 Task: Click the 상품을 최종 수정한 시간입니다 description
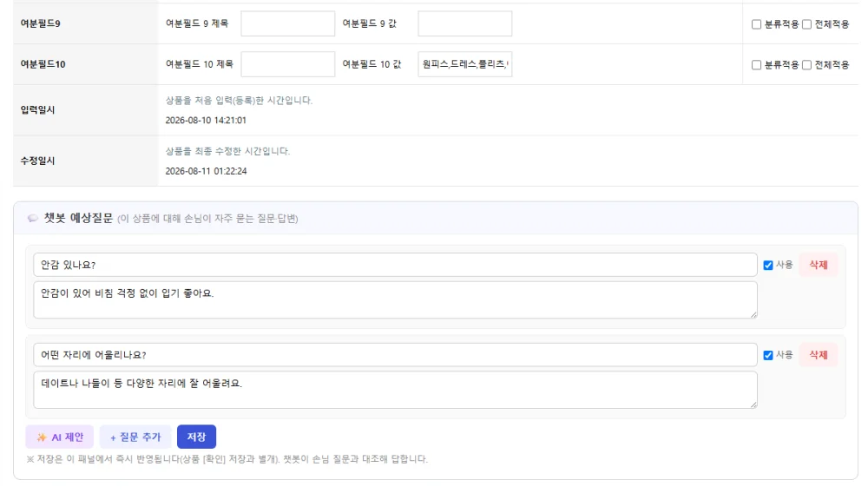click(x=227, y=152)
